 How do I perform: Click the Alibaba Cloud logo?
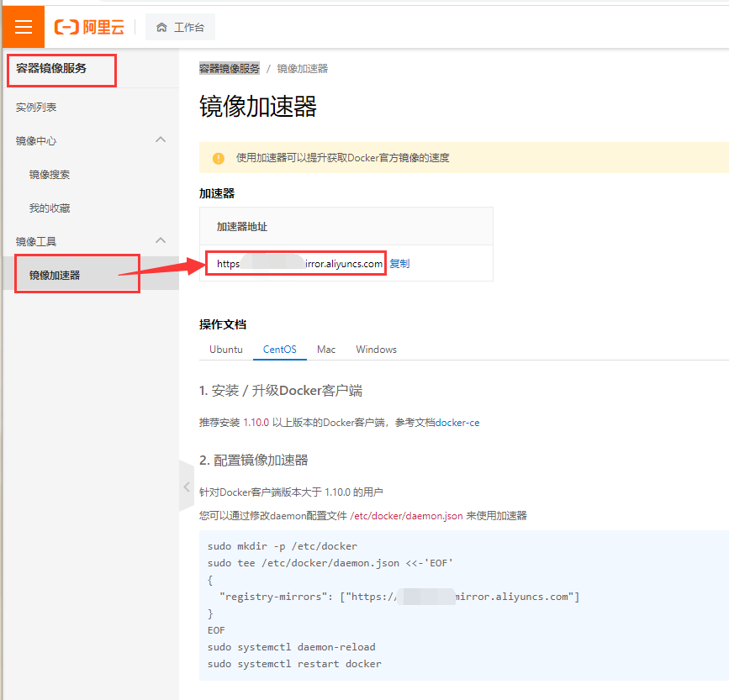89,27
